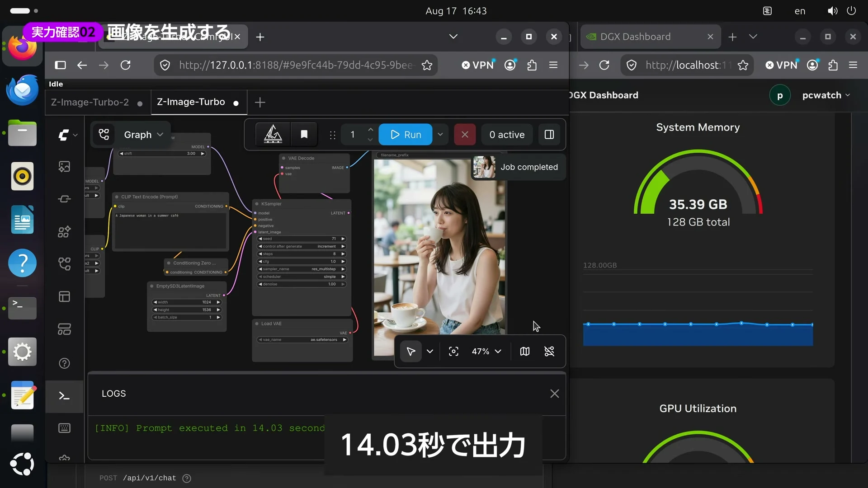This screenshot has height=488, width=868.
Task: Add a new workflow tab
Action: (260, 103)
